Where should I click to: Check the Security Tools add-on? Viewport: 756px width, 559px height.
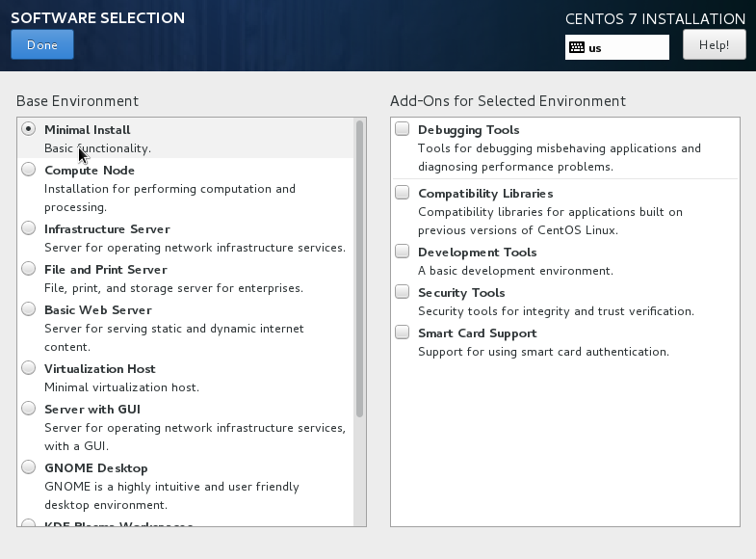pos(403,292)
